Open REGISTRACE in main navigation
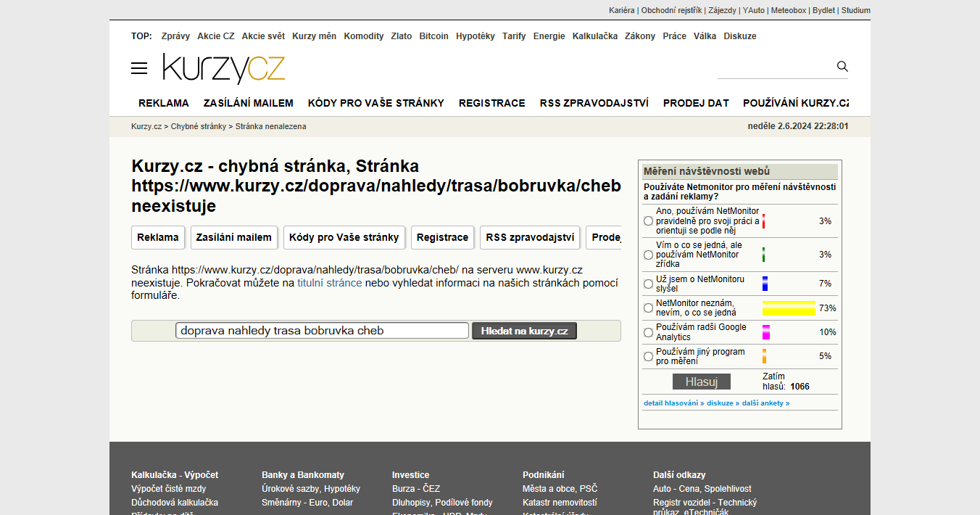This screenshot has width=980, height=515. pos(492,103)
